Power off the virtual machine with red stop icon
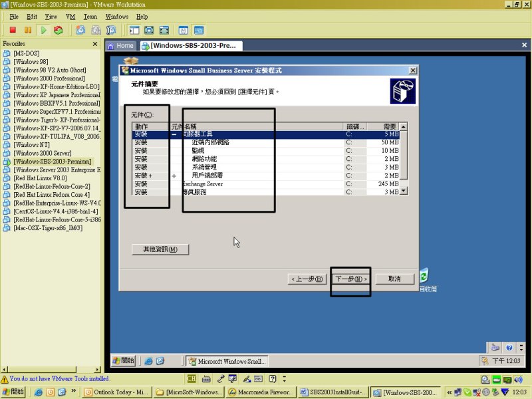Image resolution: width=532 pixels, height=399 pixels. point(13,30)
